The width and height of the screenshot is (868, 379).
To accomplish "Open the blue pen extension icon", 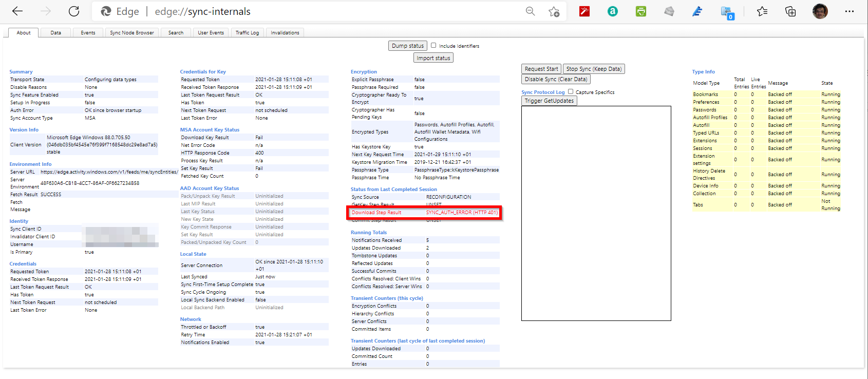I will pyautogui.click(x=697, y=11).
